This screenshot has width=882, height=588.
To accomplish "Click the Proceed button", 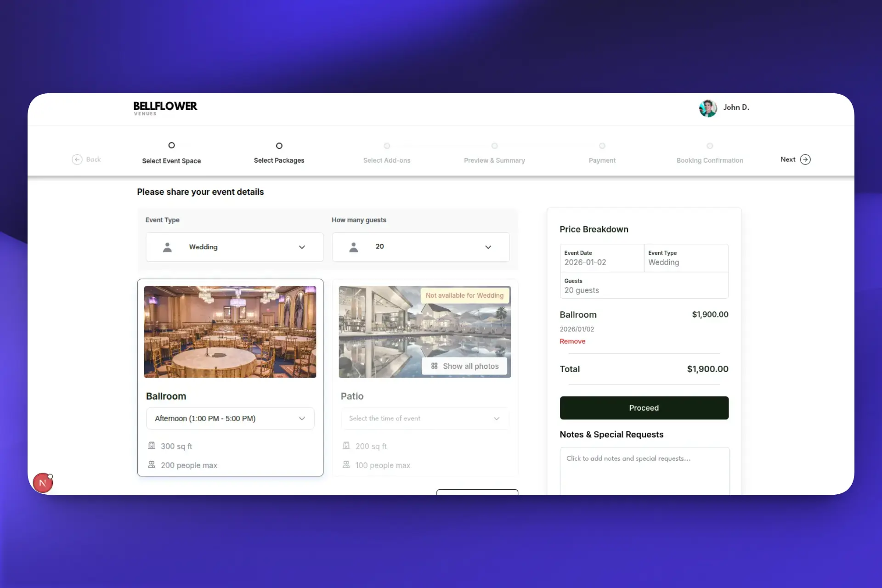I will [644, 408].
